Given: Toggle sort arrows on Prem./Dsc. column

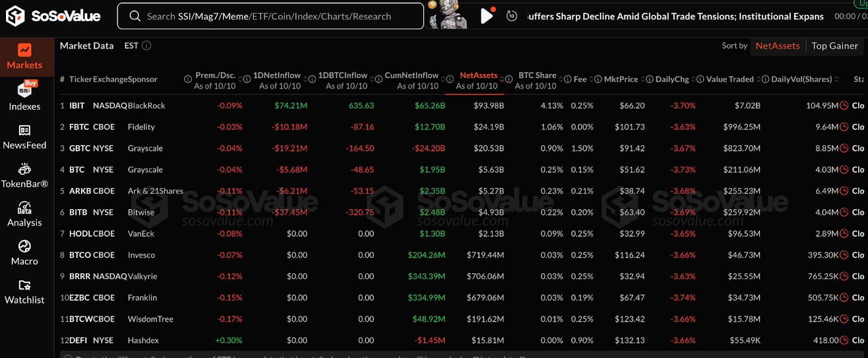Looking at the screenshot, I should [x=240, y=79].
